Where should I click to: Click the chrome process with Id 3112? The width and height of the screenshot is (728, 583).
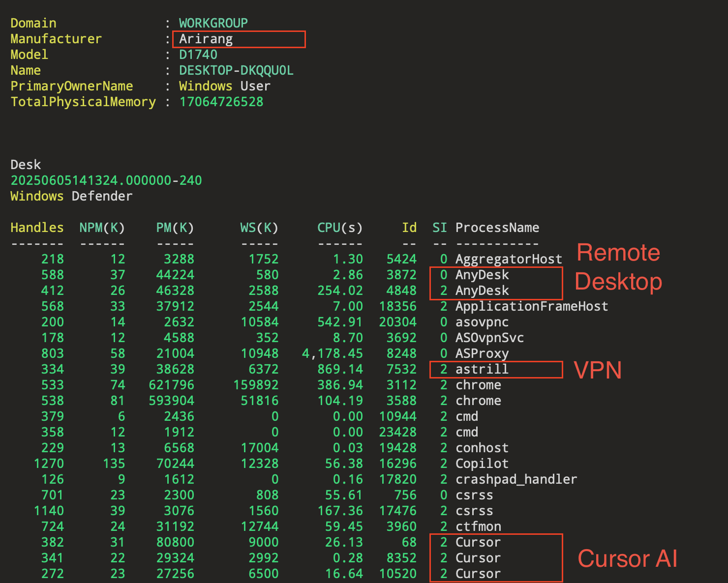pyautogui.click(x=478, y=385)
